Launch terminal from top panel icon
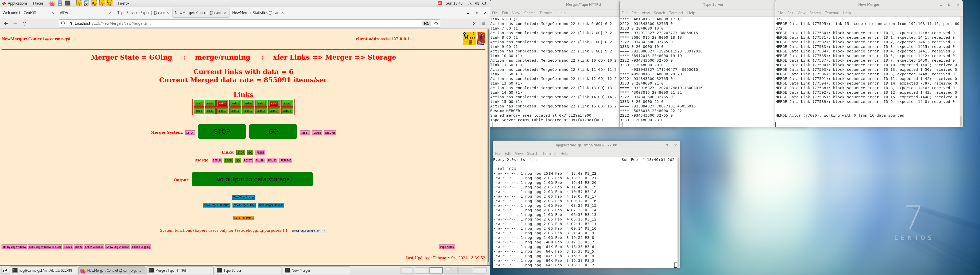Viewport: 980px width, 275px height. tap(68, 3)
